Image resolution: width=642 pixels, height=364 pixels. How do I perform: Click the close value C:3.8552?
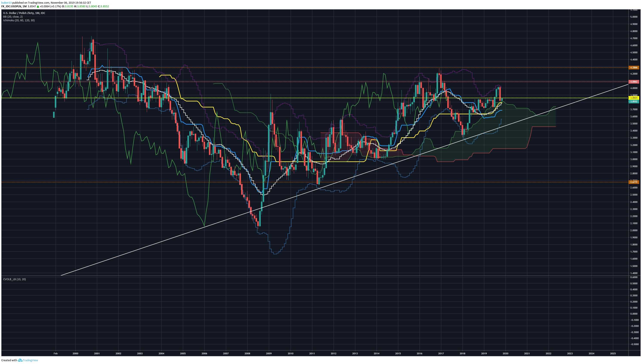(x=104, y=6)
